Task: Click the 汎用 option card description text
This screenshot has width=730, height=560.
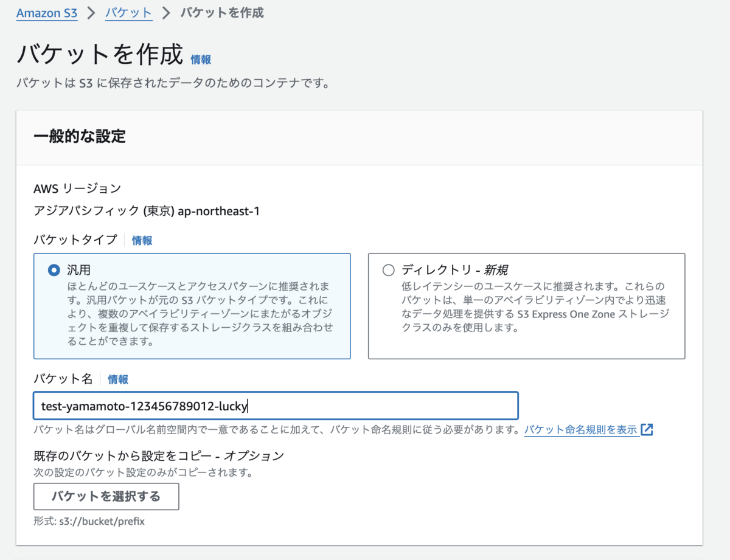Action: tap(199, 314)
